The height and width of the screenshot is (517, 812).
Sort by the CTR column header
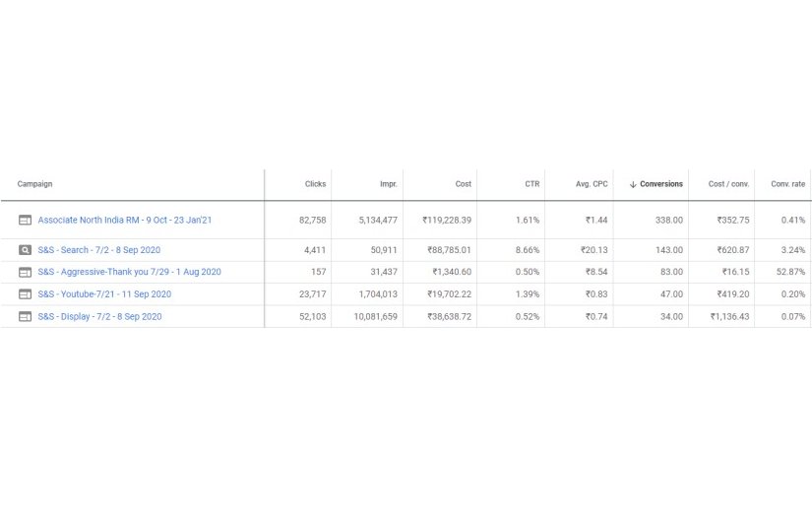pyautogui.click(x=531, y=184)
